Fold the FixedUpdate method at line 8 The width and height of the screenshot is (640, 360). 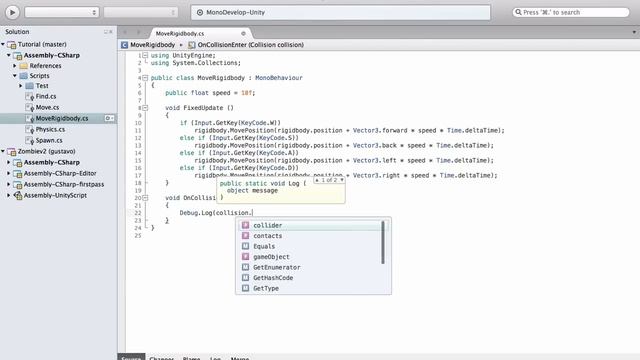145,108
